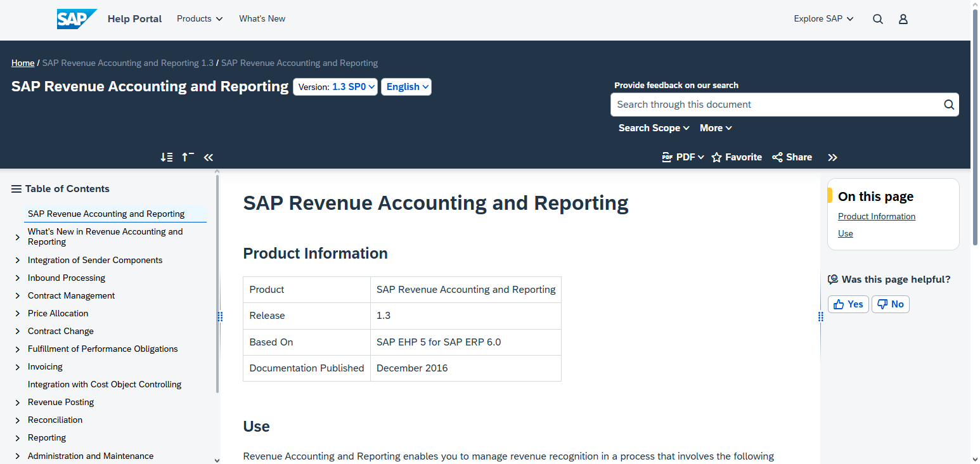Click the left pane resize handle

coord(220,316)
